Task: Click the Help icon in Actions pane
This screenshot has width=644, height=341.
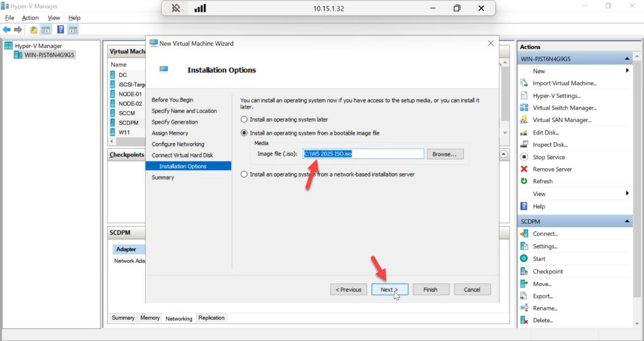Action: (x=524, y=206)
